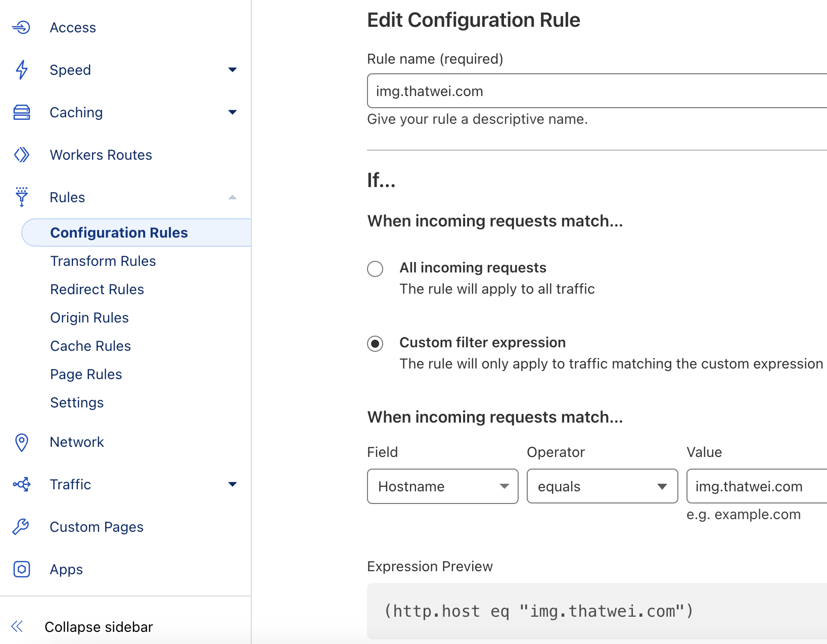This screenshot has width=827, height=644.
Task: Click the Speed lightning bolt icon
Action: 21,70
